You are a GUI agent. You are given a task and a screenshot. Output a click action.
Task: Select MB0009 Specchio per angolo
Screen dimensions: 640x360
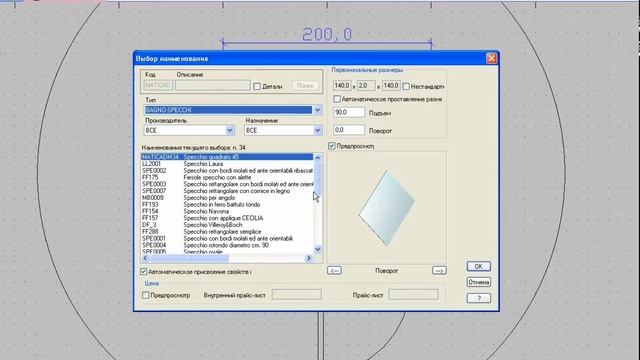(227, 198)
